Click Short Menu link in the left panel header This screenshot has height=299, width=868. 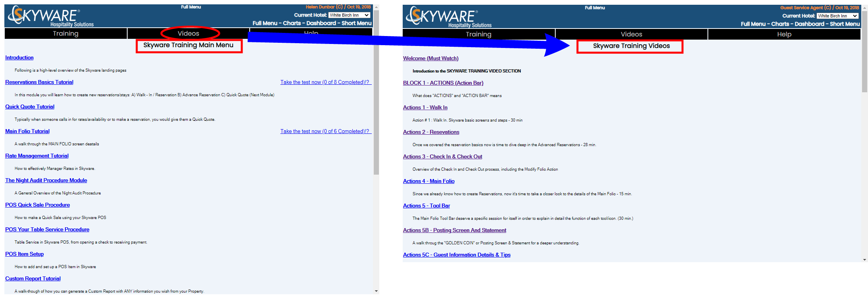click(x=356, y=23)
